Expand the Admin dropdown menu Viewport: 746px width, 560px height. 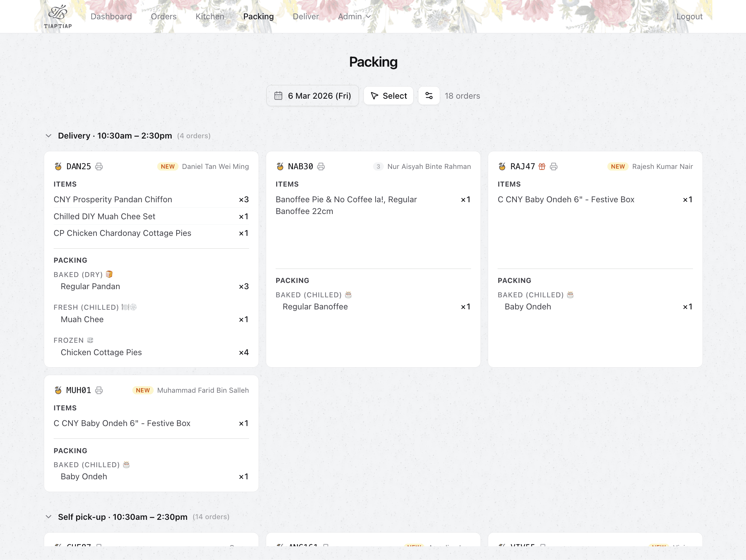point(354,17)
